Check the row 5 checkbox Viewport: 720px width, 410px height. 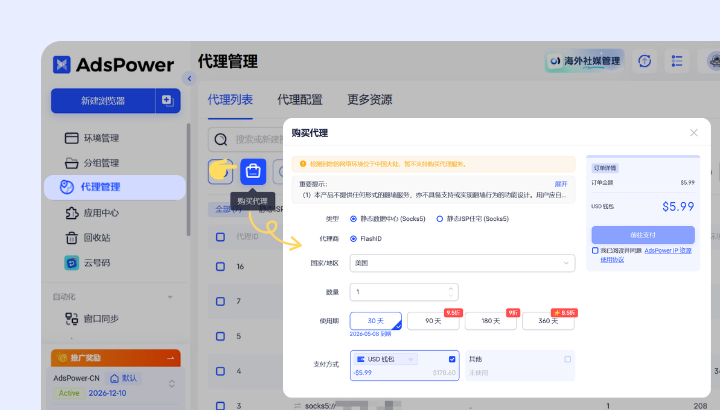coord(220,336)
